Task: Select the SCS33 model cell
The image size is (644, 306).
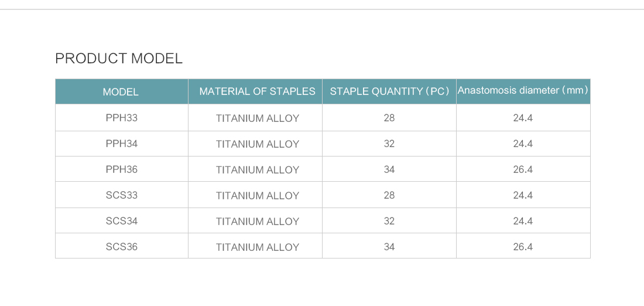Action: (x=122, y=195)
